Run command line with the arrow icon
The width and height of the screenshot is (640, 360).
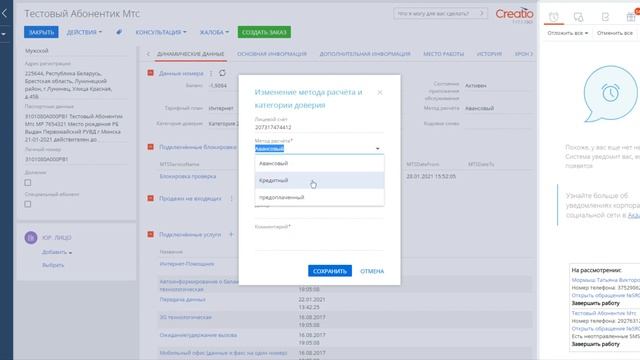click(482, 13)
